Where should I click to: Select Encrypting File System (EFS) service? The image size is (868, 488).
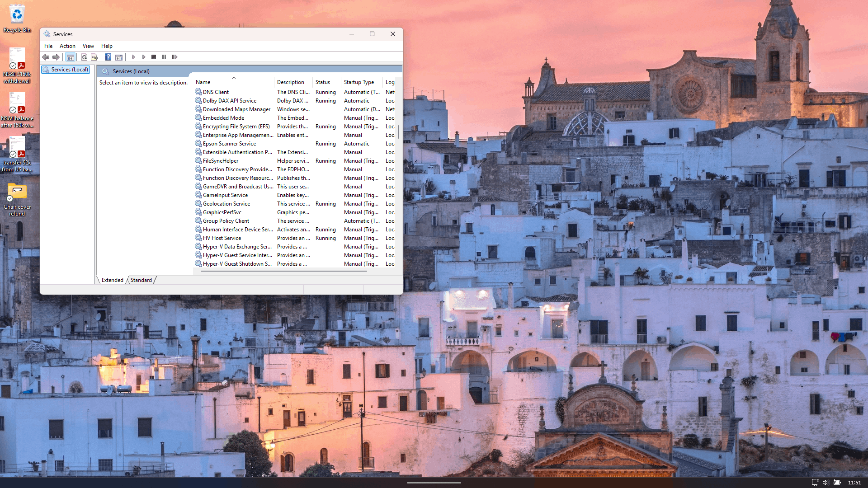294,127
